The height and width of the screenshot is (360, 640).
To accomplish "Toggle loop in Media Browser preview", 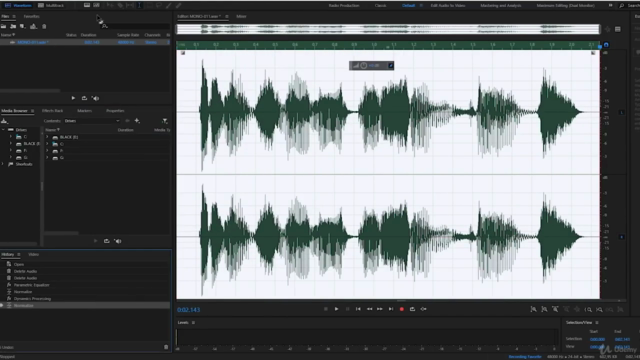I will [x=107, y=241].
